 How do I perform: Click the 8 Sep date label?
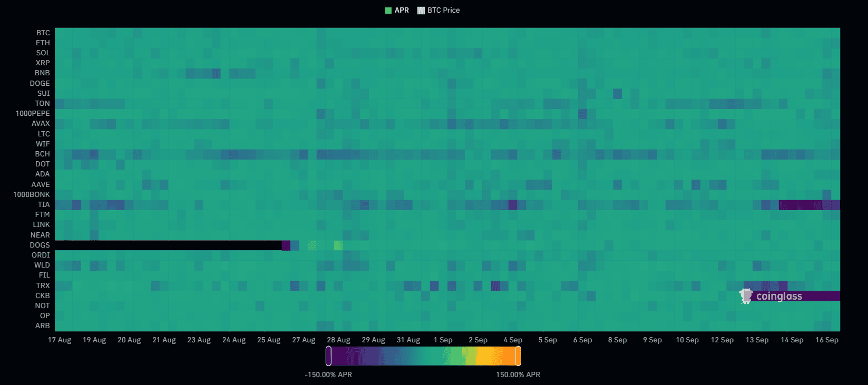coord(618,340)
